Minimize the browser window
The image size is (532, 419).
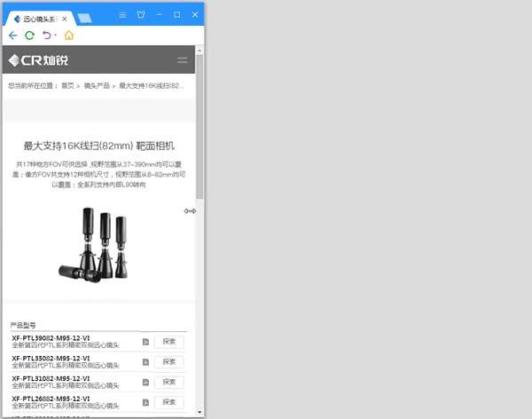pos(159,14)
